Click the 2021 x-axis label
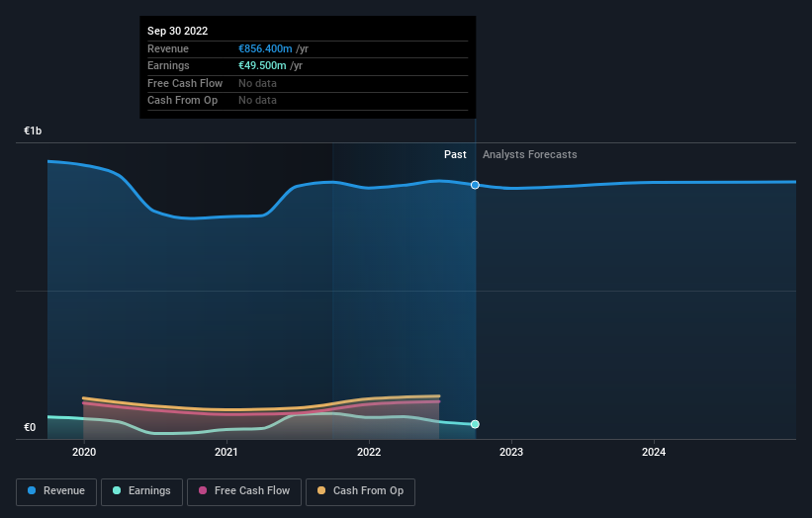The height and width of the screenshot is (518, 812). [x=226, y=452]
